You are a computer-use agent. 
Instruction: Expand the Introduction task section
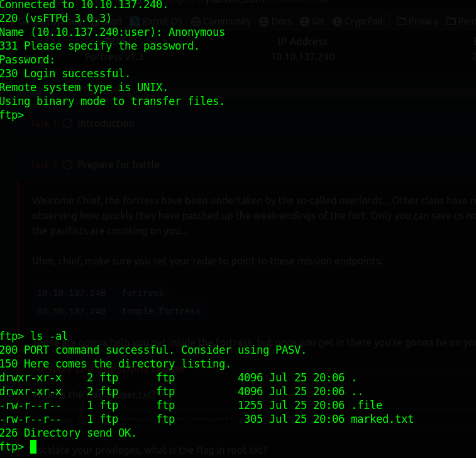(106, 124)
